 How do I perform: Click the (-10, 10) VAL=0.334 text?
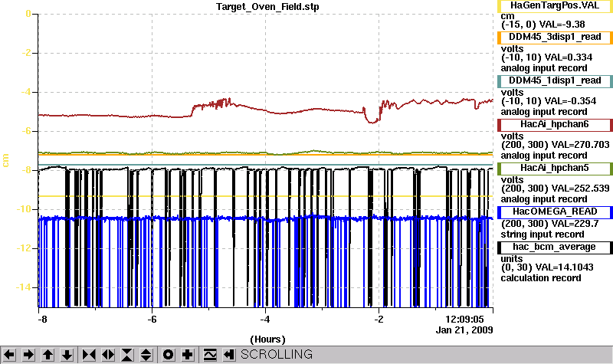[546, 57]
